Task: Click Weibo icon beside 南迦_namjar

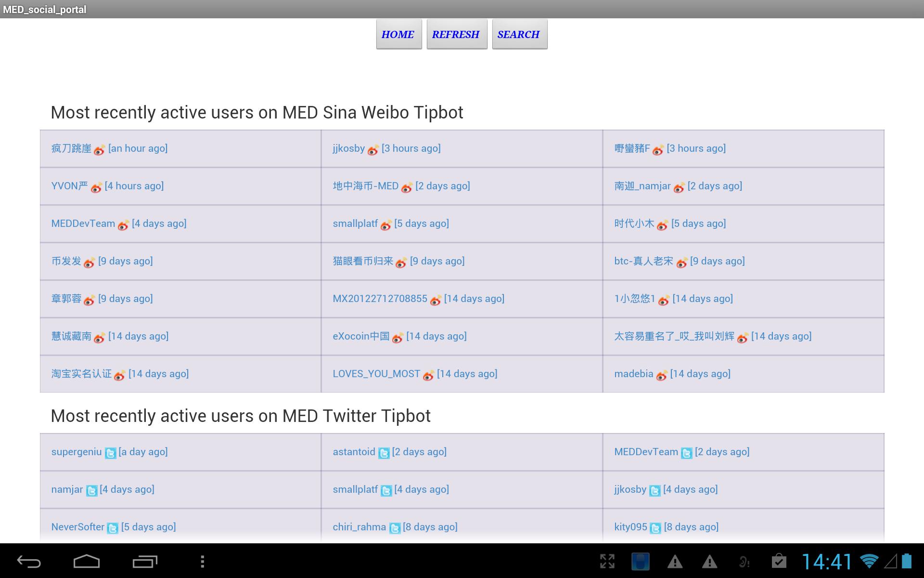Action: (679, 187)
